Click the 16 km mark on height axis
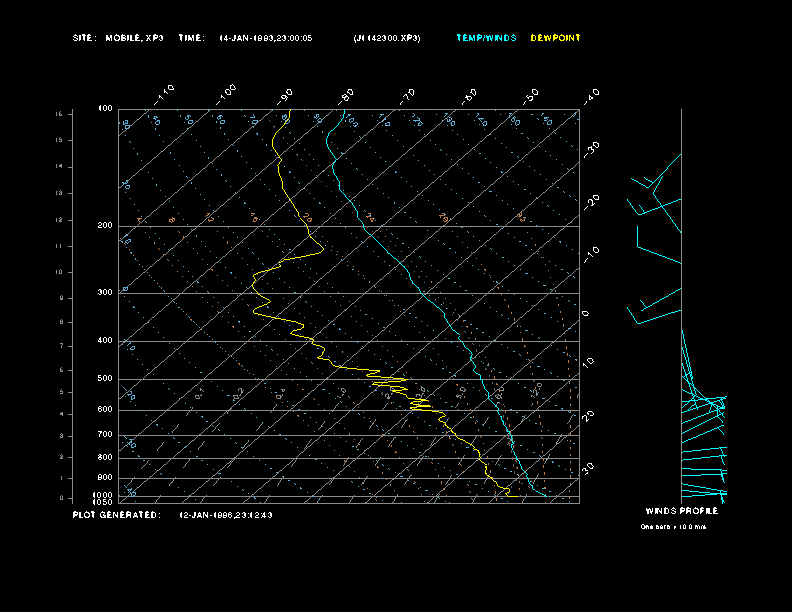 (59, 114)
